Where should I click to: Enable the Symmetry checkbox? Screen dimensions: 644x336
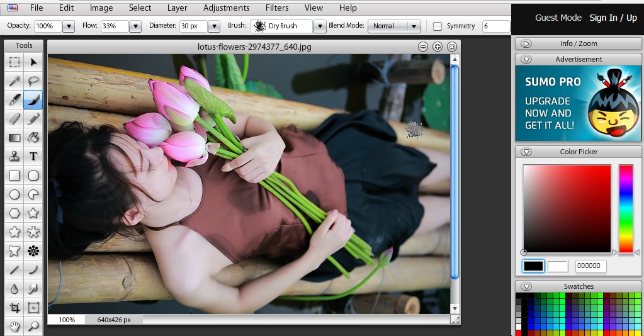pos(438,26)
